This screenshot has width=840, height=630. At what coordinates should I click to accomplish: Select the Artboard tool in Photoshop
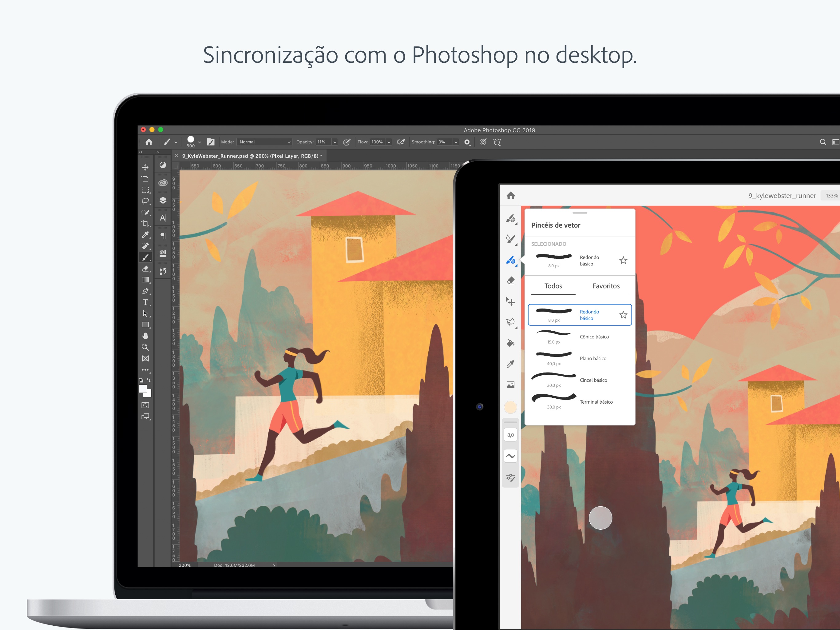point(145,179)
